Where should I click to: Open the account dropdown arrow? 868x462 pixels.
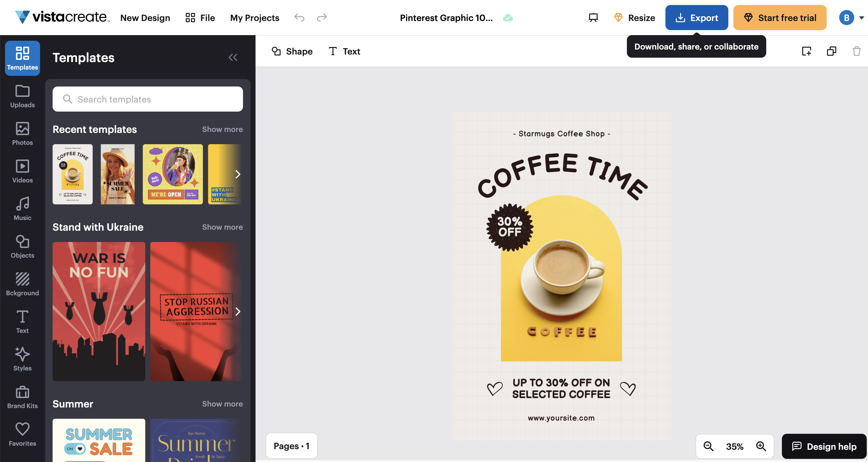pos(861,18)
